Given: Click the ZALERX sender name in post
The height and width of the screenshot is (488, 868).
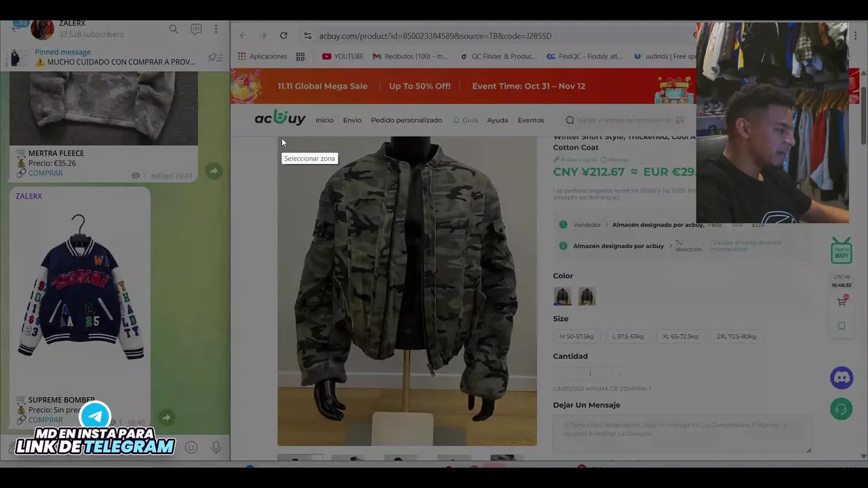Looking at the screenshot, I should [29, 196].
